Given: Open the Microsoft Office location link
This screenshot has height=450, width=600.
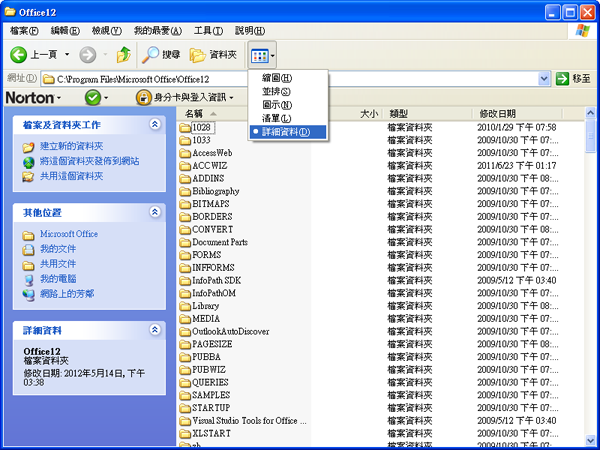Looking at the screenshot, I should (69, 234).
